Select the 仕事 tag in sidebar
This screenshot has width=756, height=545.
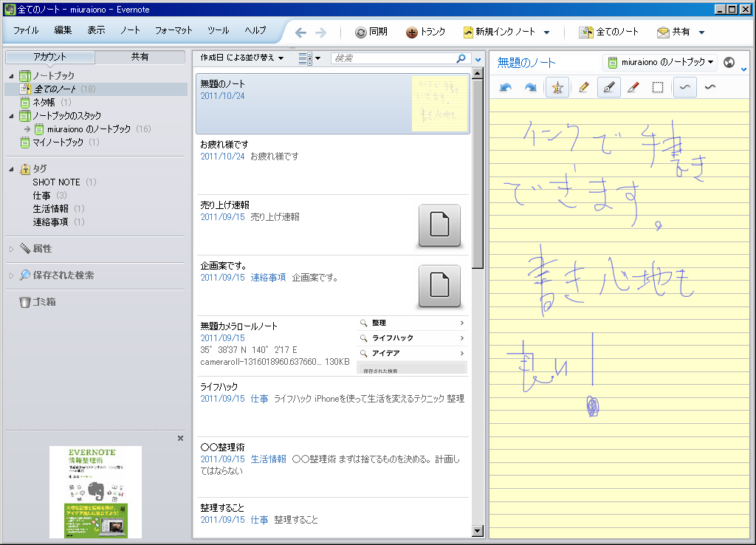[41, 195]
